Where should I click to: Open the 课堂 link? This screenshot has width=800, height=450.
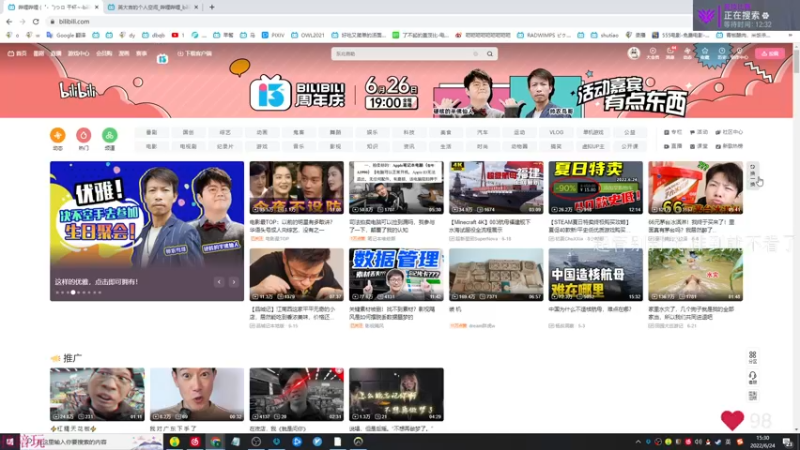coord(699,146)
